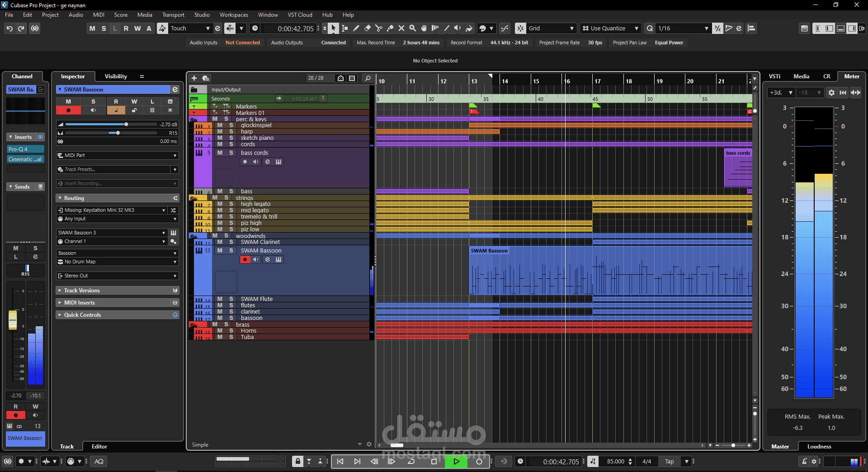Adjust the pan slider showing R15
Screen dimensions: 868x472
coord(111,133)
